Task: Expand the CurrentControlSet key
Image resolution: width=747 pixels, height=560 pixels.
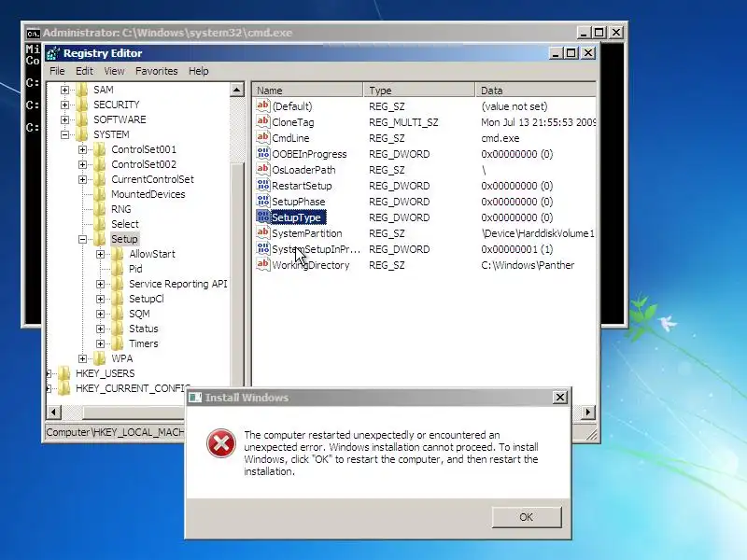Action: [x=82, y=179]
